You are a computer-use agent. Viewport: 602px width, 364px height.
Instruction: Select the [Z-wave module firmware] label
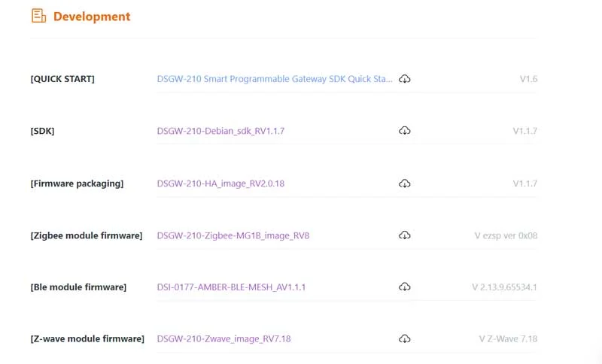(x=87, y=339)
